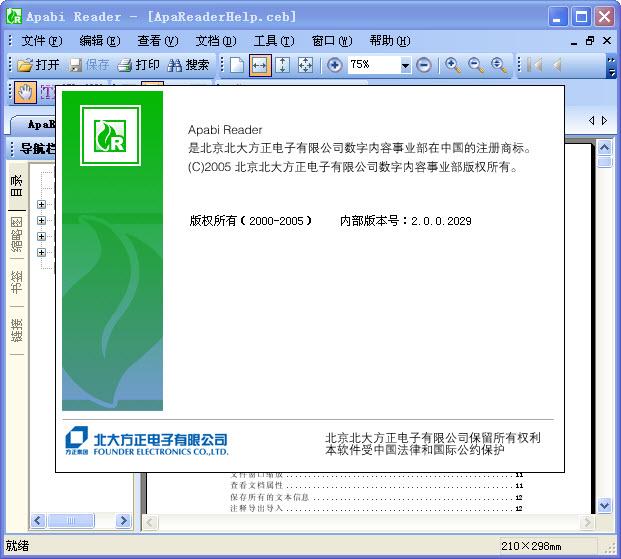
Task: Open the 帮助(H) menu
Action: coord(390,41)
